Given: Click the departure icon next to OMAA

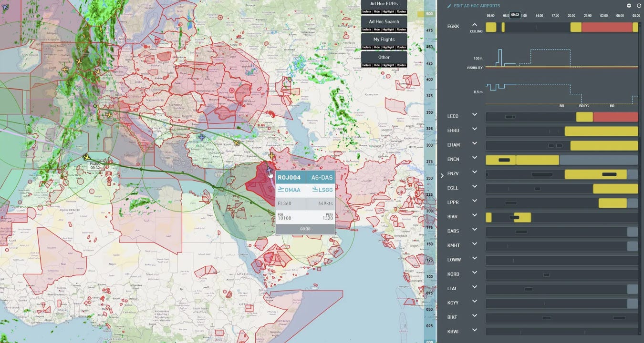Looking at the screenshot, I should (x=280, y=190).
